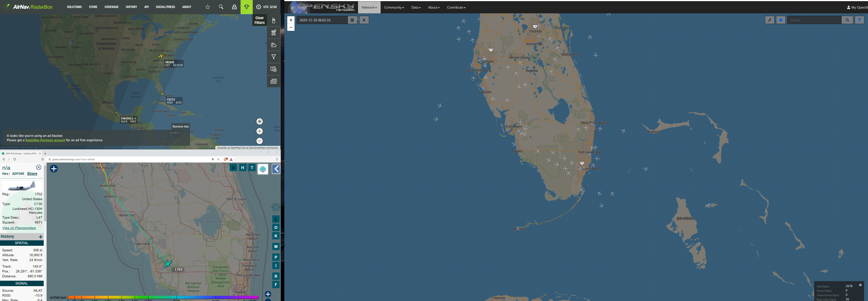This screenshot has height=301, width=868.
Task: Open RadarBox weather cloud icon
Action: coord(274,45)
